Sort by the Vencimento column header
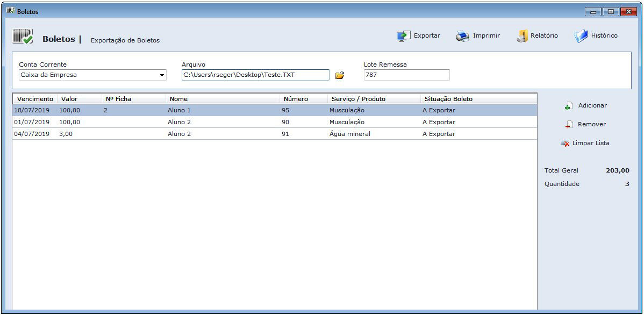 pos(35,99)
